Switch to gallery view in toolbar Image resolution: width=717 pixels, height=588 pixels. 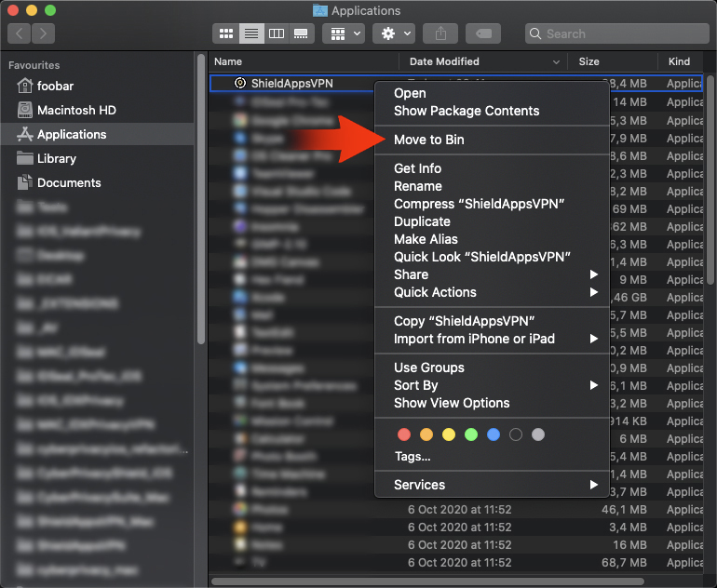301,33
